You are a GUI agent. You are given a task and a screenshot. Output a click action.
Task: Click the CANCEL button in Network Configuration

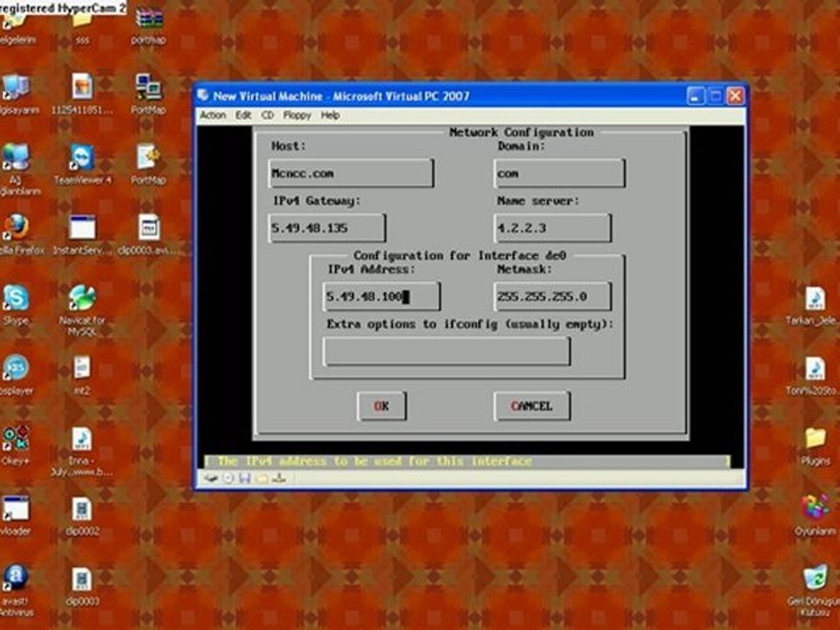coord(531,406)
